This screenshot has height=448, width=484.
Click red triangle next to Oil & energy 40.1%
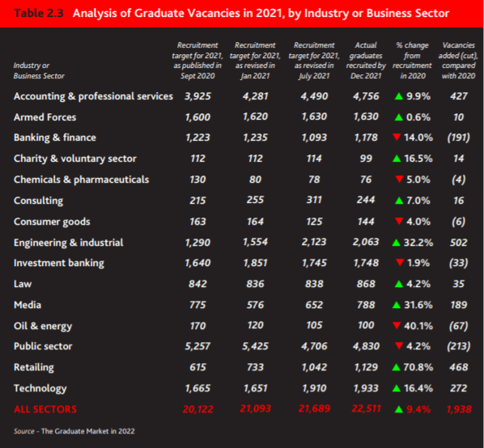click(x=397, y=325)
